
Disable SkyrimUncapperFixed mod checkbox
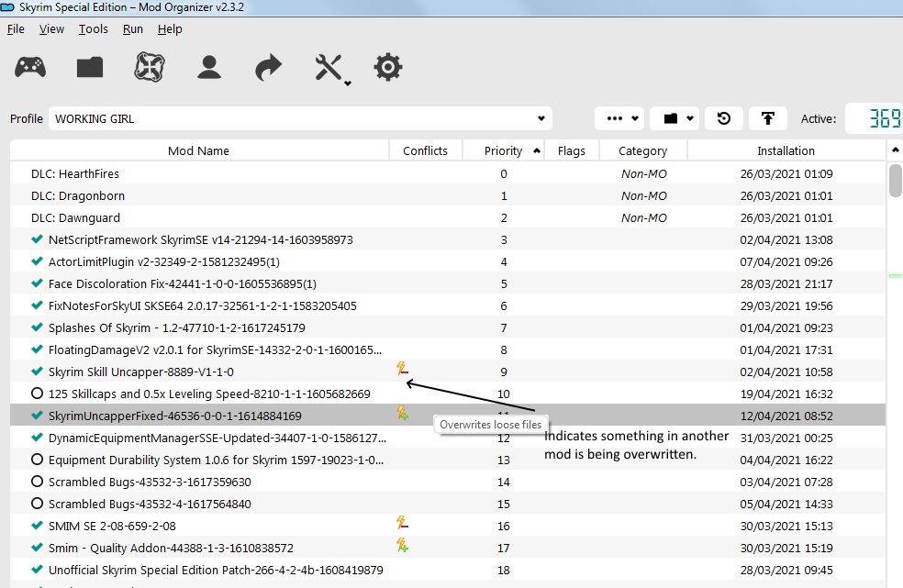pos(38,416)
